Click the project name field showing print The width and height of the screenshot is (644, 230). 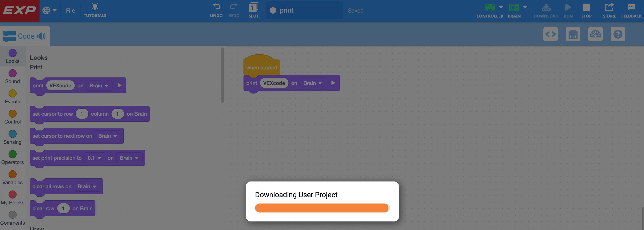click(x=304, y=10)
